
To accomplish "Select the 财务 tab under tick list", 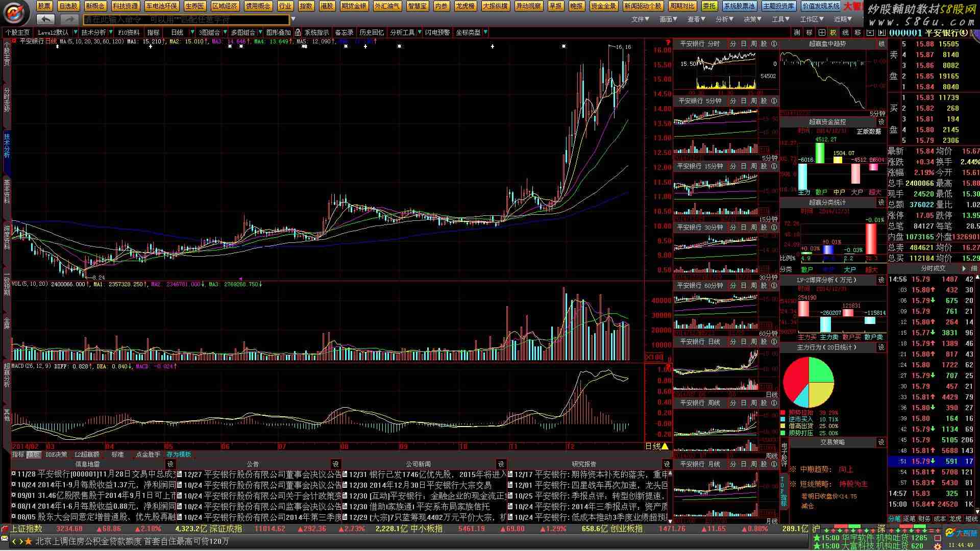I will point(925,519).
